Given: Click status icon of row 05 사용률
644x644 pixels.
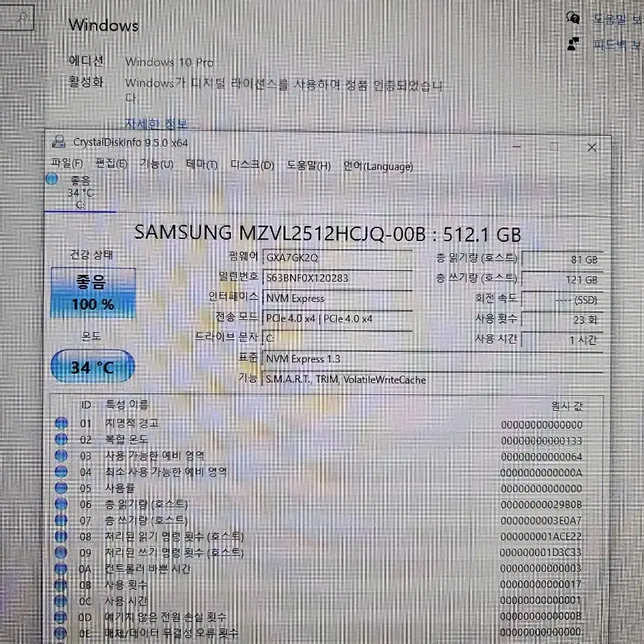Looking at the screenshot, I should [62, 487].
